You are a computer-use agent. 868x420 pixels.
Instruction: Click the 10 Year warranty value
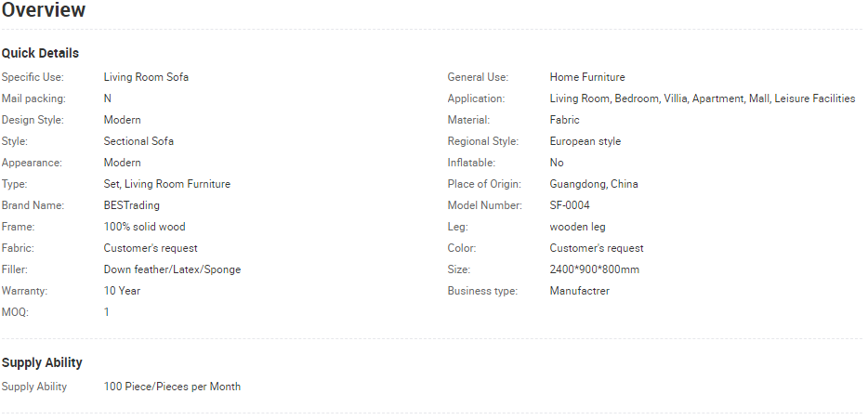pyautogui.click(x=122, y=291)
